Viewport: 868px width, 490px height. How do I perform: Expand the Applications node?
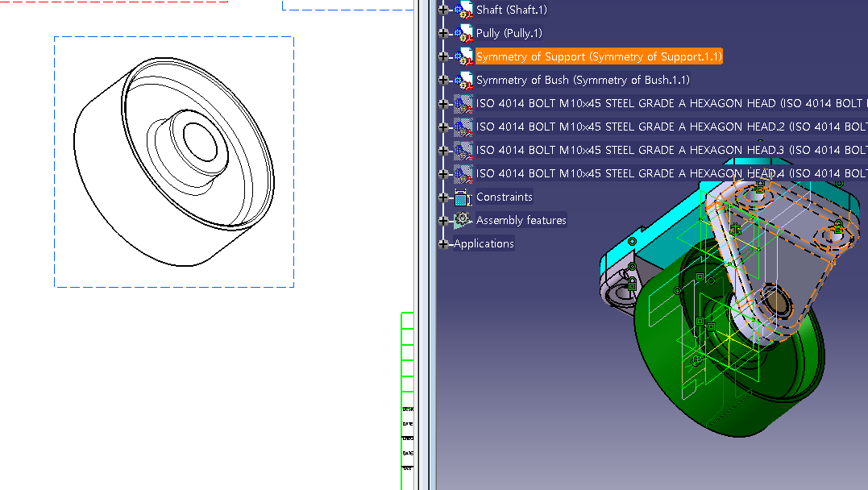[x=442, y=243]
